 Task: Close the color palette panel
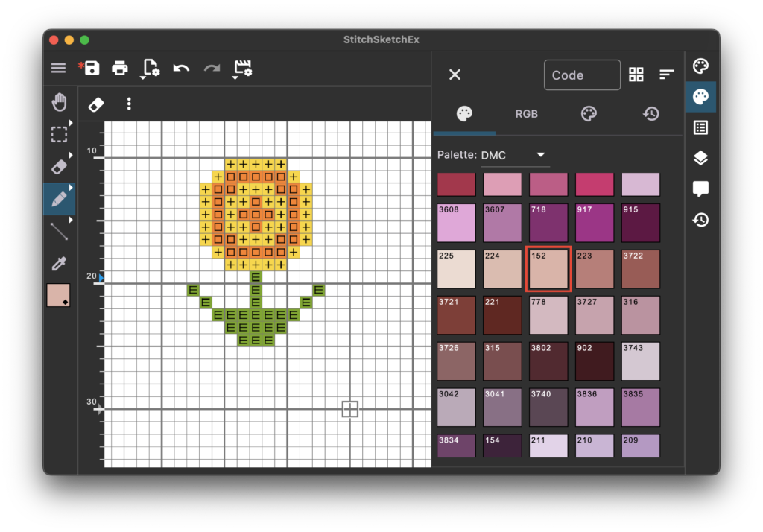pos(455,75)
